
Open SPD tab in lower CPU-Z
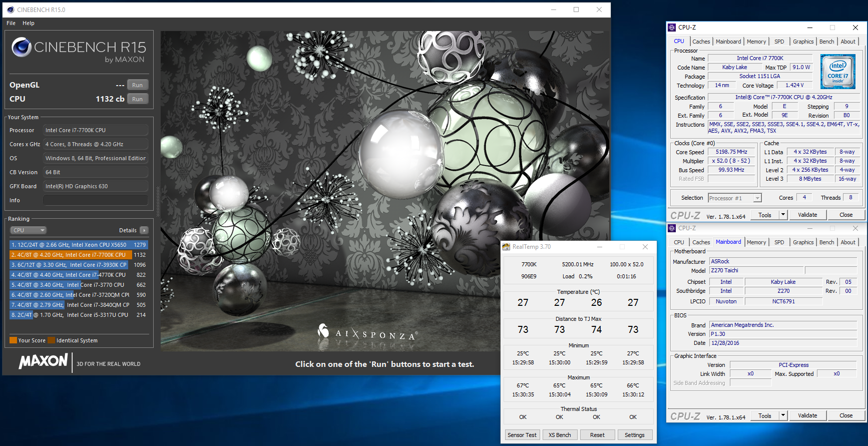[779, 242]
